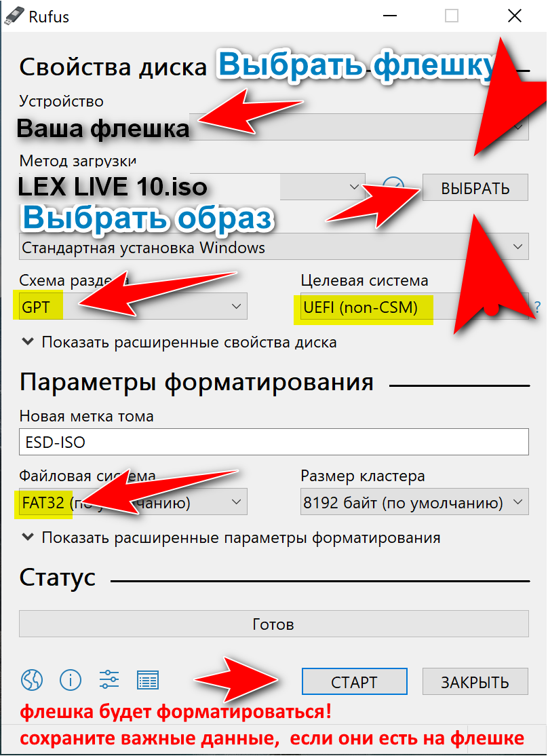Click the Новая метка тома label

coord(86,416)
